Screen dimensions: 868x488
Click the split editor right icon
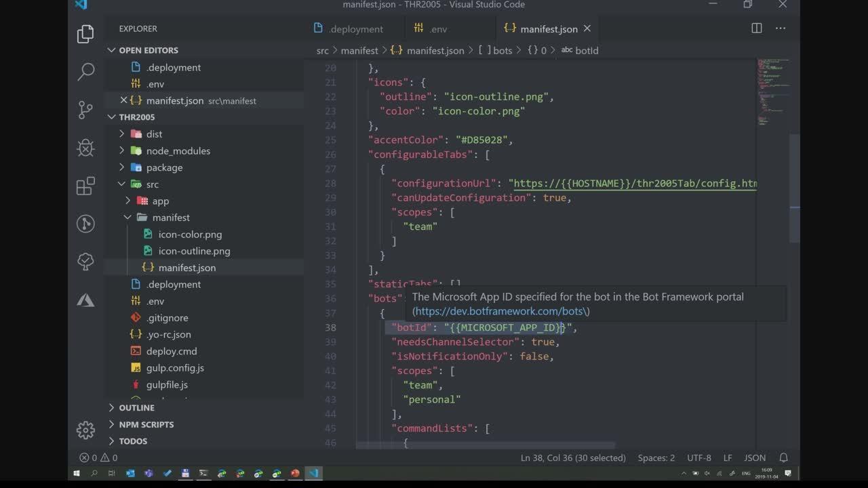coord(757,28)
